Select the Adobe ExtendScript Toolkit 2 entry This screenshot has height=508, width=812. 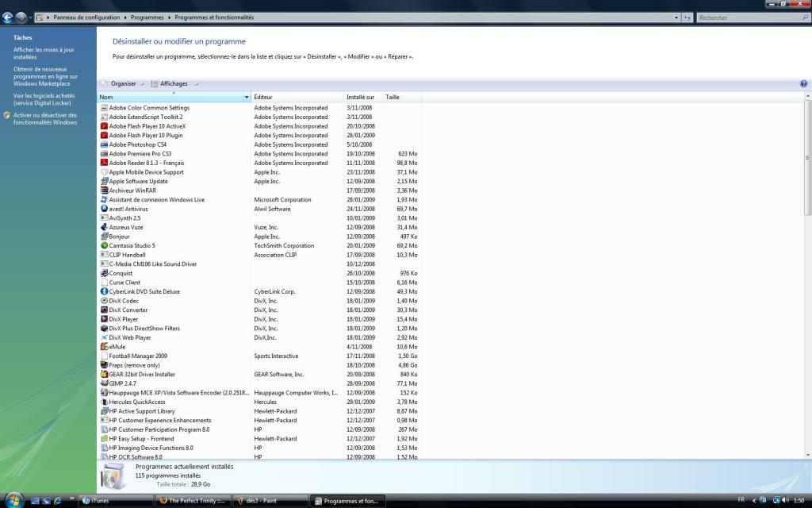(259, 117)
